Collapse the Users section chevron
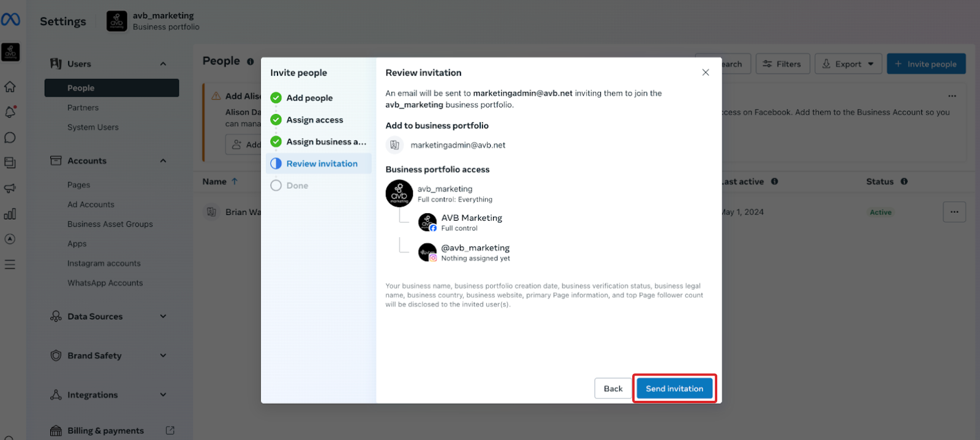 point(163,64)
